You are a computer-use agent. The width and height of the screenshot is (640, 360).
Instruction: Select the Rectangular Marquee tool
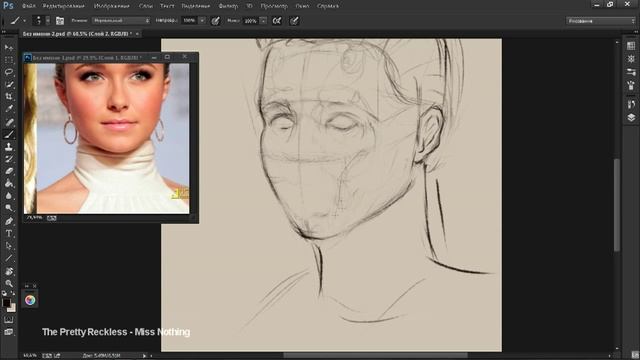click(x=9, y=60)
